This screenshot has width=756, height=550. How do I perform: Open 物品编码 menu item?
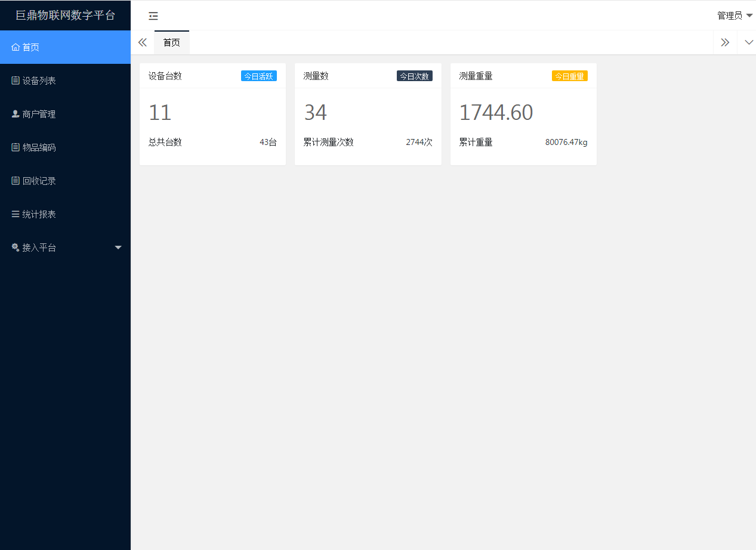pos(65,147)
